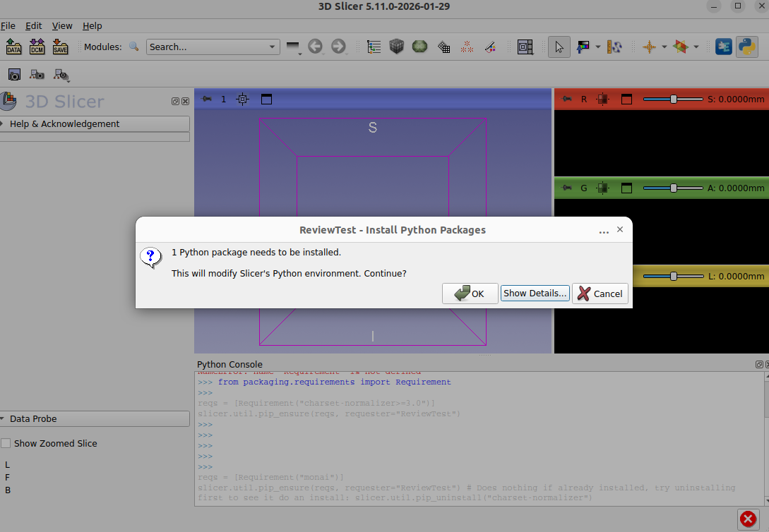The image size is (769, 532).
Task: Click the SAVE scene icon
Action: [x=60, y=47]
